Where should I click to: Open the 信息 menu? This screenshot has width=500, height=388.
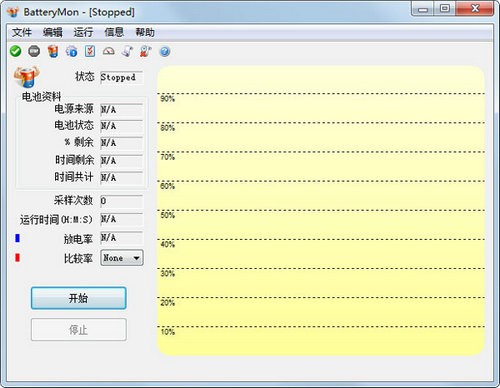114,32
